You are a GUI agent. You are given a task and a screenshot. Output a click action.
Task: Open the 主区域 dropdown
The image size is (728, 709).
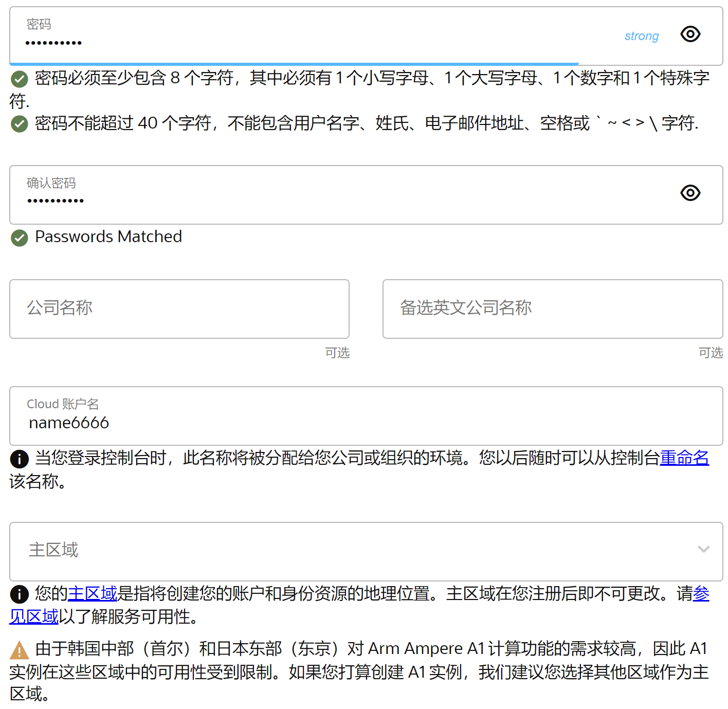click(x=366, y=552)
